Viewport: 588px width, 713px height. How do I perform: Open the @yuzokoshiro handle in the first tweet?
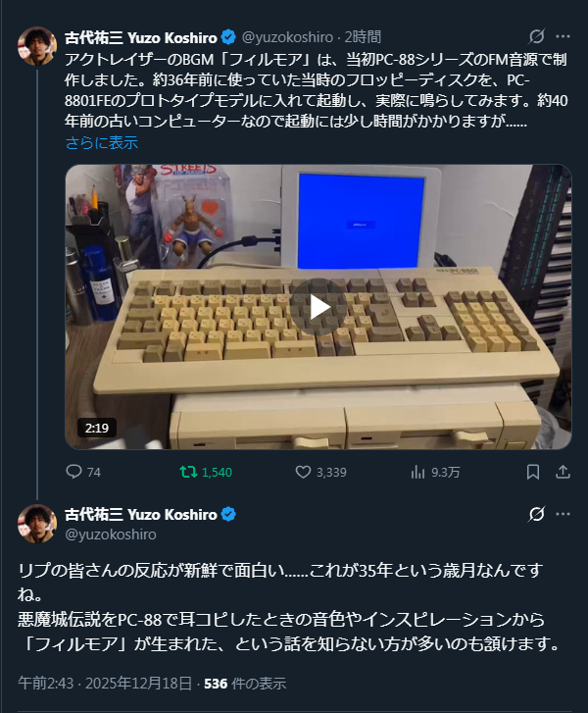pyautogui.click(x=287, y=37)
